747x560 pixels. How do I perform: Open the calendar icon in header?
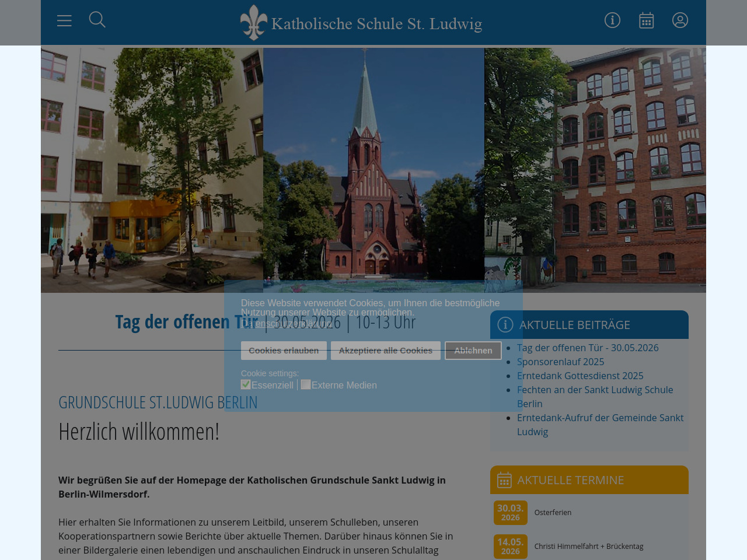point(646,20)
